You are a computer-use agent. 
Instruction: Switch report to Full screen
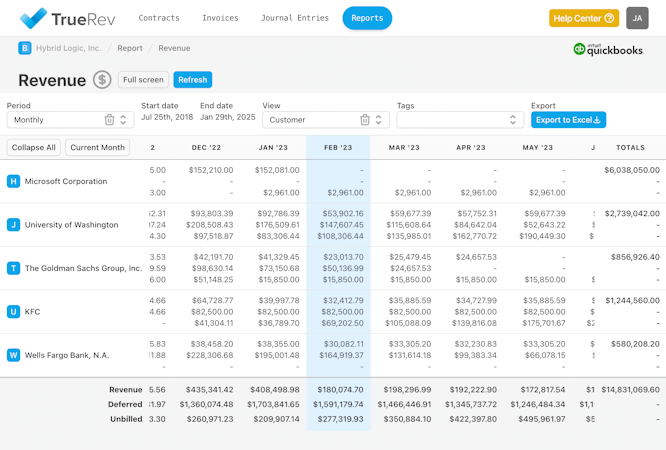point(143,79)
